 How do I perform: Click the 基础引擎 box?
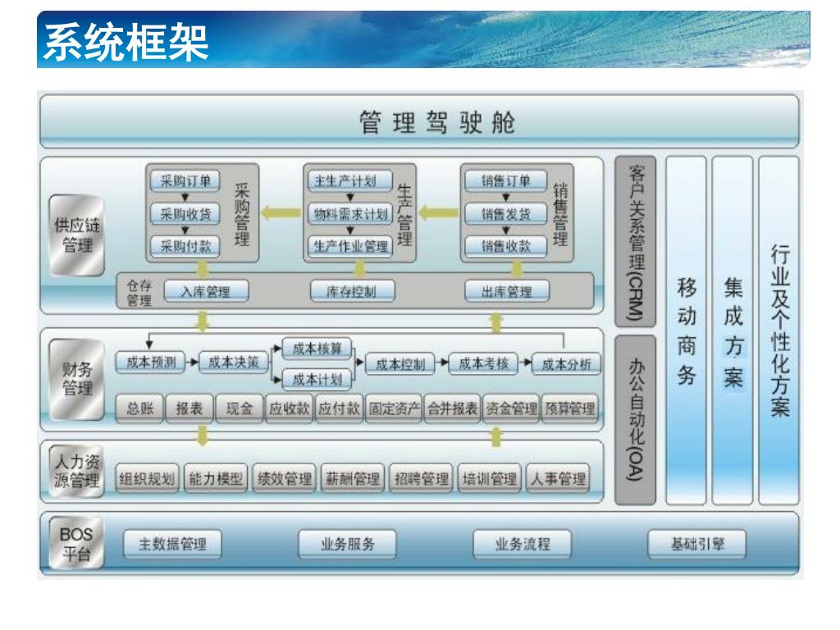click(697, 545)
